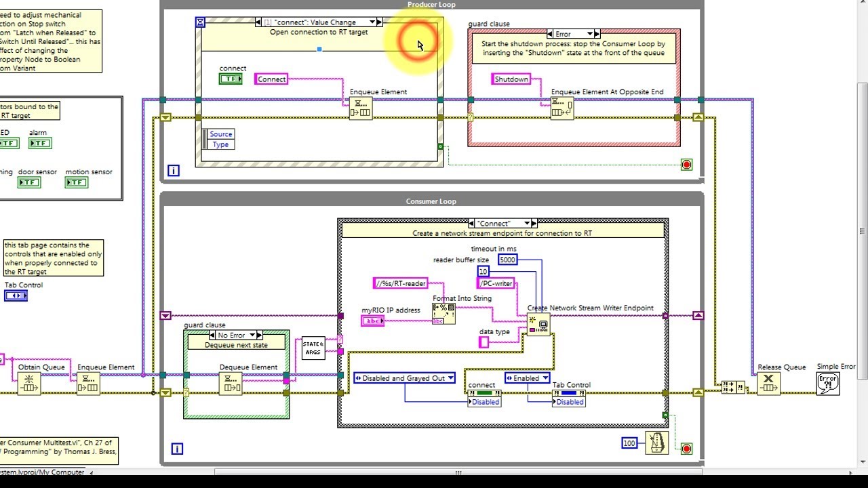The height and width of the screenshot is (488, 868).
Task: Click the Producer Loop right-side shift register
Action: tap(698, 117)
